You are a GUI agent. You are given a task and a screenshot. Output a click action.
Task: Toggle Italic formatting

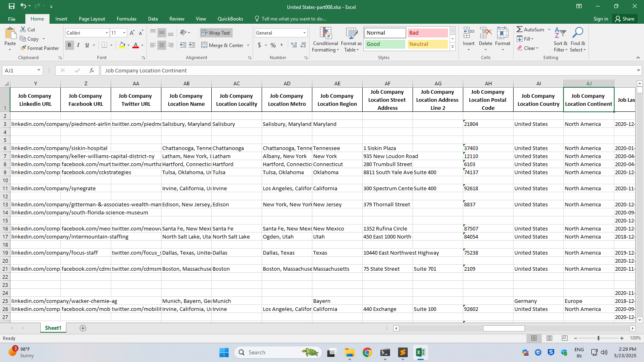pyautogui.click(x=78, y=45)
